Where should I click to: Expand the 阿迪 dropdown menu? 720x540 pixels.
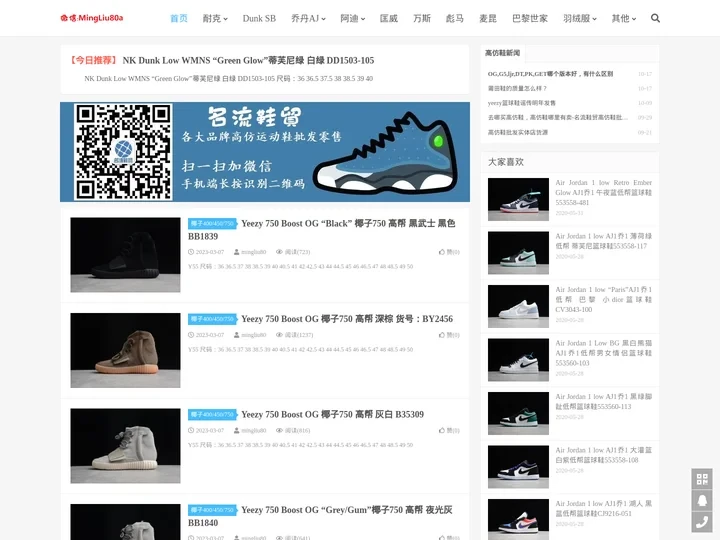pos(353,18)
